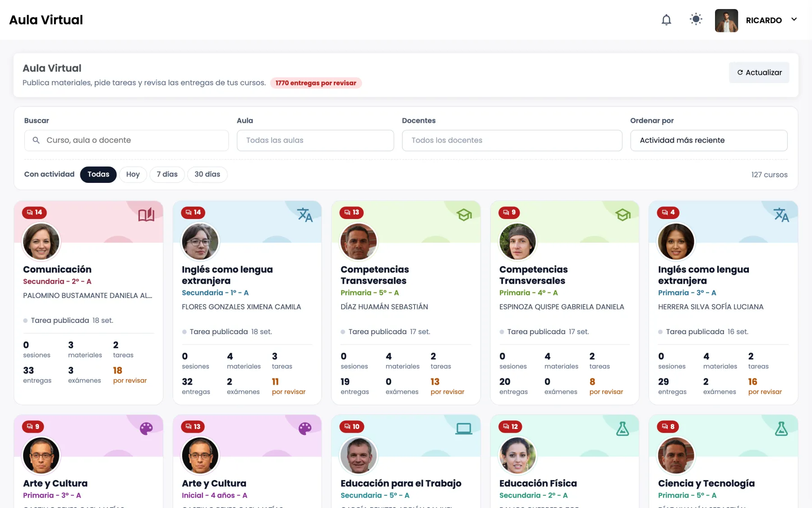The width and height of the screenshot is (812, 508).
Task: Click translate icon on Secundaria 1° Inglés card
Action: [x=305, y=215]
